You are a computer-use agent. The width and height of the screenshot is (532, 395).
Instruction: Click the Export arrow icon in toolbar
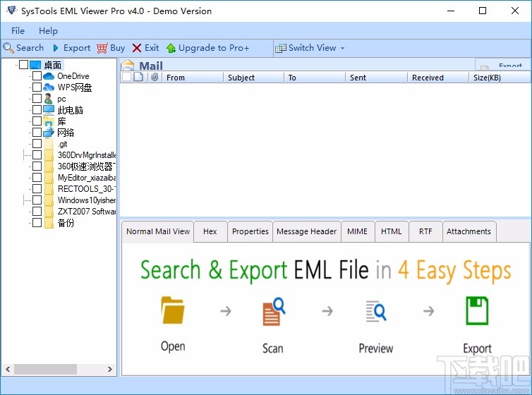click(56, 48)
